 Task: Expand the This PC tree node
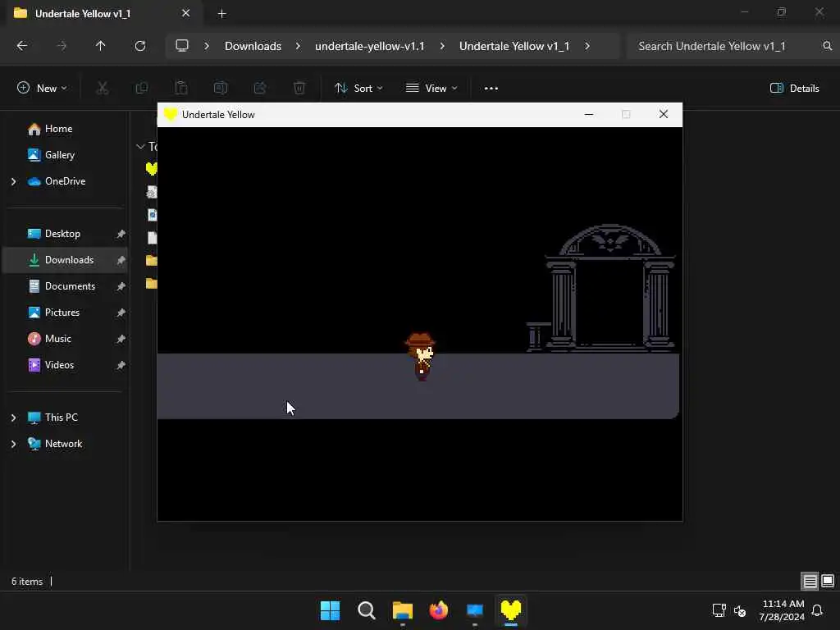(x=13, y=418)
